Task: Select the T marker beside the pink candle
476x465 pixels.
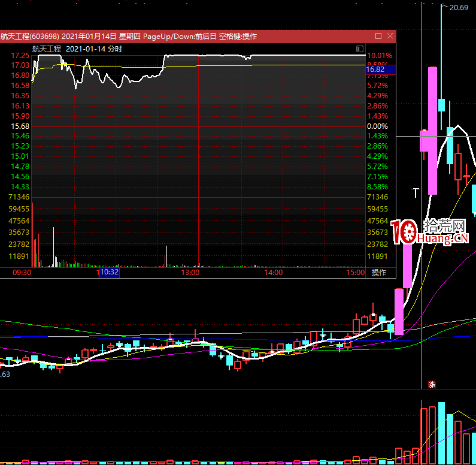Action: pyautogui.click(x=416, y=192)
